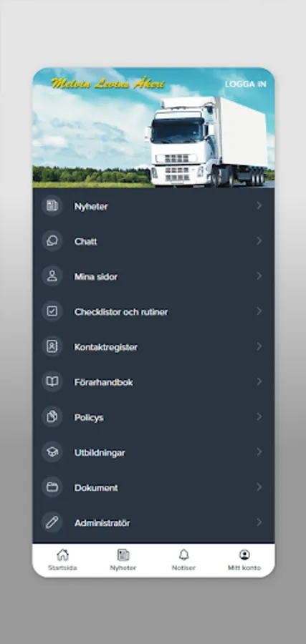Switch to the Startsida bottom tab
Screen dimensions: 306x644
62,560
